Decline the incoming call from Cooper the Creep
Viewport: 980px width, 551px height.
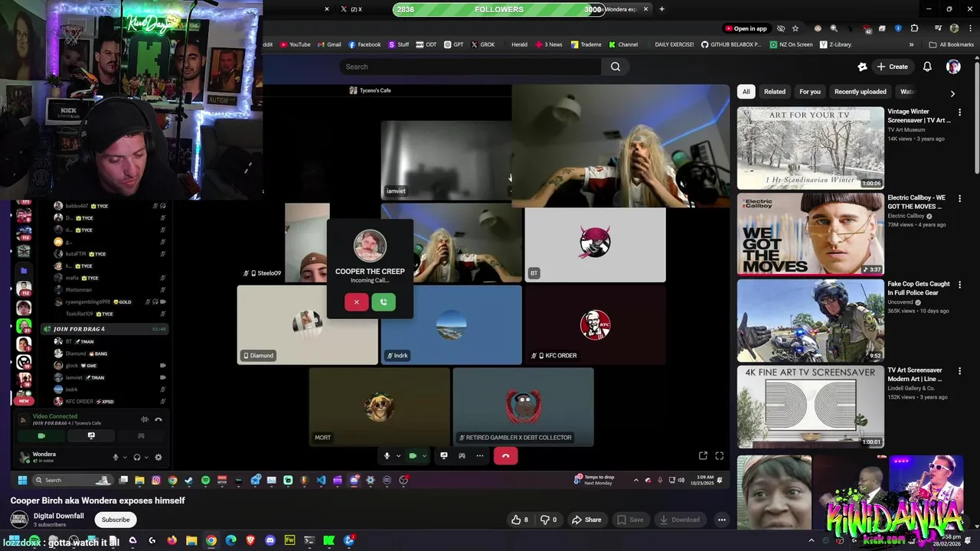(x=356, y=302)
